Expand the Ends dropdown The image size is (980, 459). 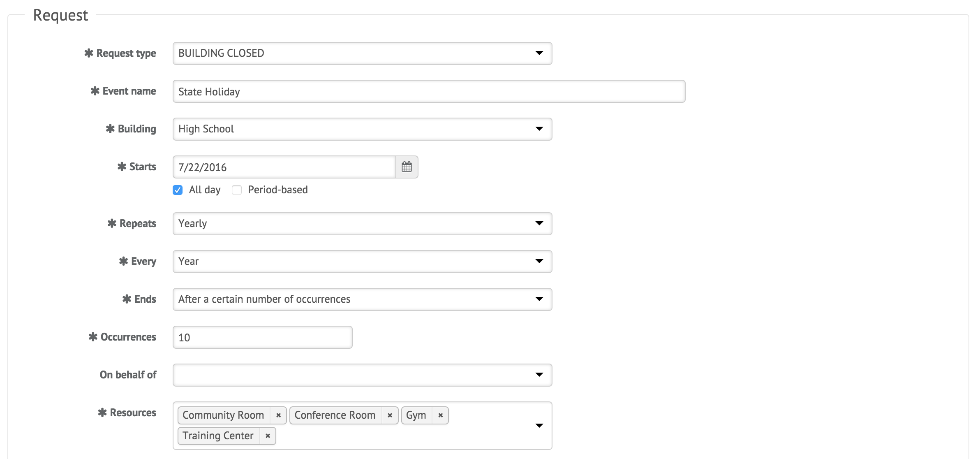362,299
